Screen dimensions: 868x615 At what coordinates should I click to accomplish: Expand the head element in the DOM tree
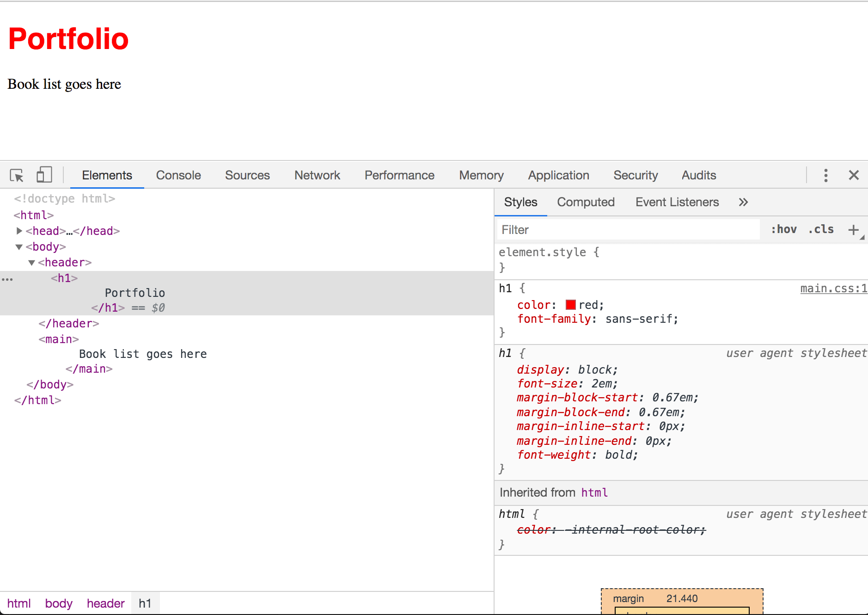[x=19, y=231]
